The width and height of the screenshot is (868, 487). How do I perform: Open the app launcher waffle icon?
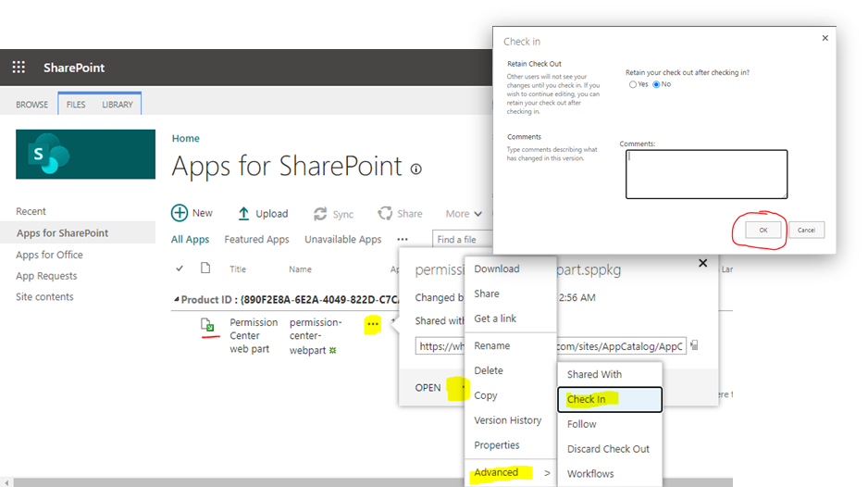[19, 68]
